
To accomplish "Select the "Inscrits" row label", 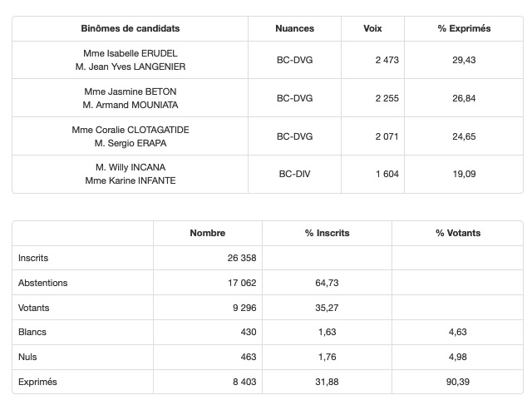I will click(x=33, y=258).
